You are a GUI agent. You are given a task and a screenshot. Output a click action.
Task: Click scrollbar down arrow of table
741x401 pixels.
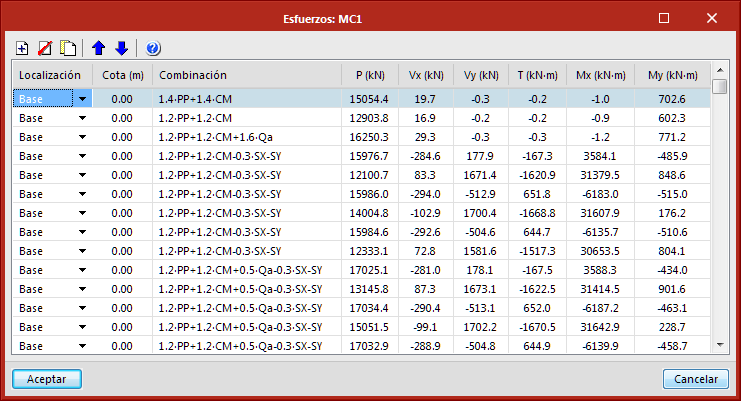point(720,344)
